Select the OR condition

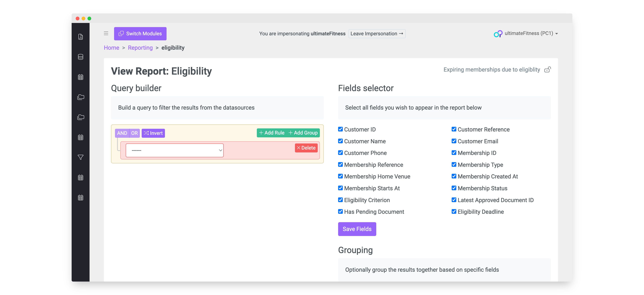pyautogui.click(x=134, y=133)
